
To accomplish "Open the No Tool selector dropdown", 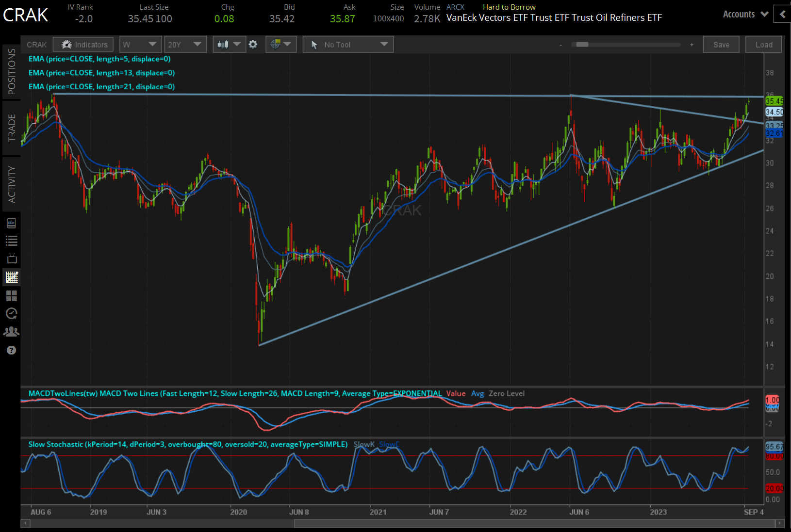I will (348, 44).
